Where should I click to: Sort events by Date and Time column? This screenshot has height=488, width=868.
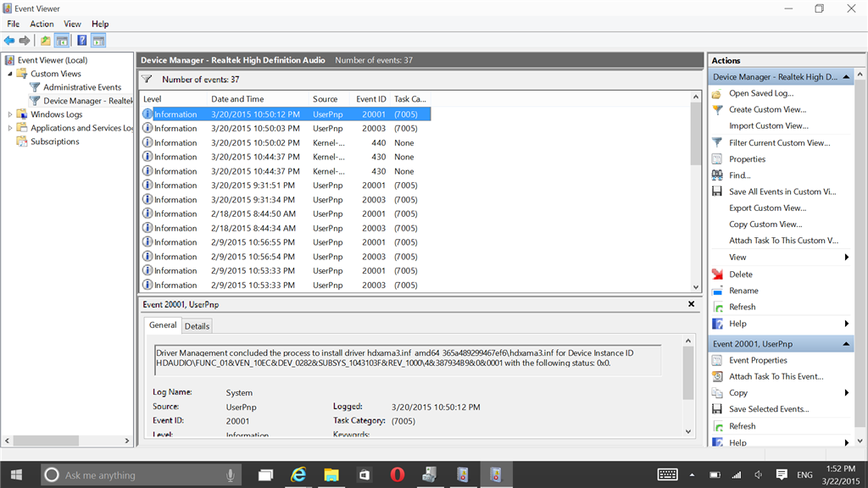[258, 99]
